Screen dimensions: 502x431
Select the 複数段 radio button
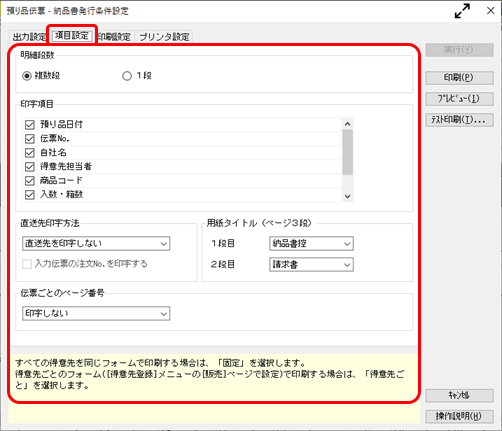pos(27,76)
